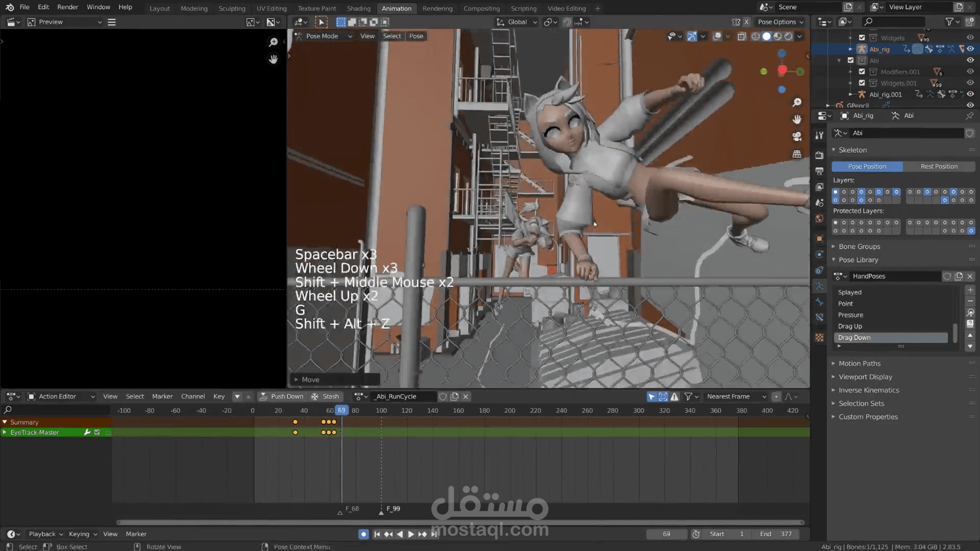Toggle camera view with the camera icon

(797, 136)
